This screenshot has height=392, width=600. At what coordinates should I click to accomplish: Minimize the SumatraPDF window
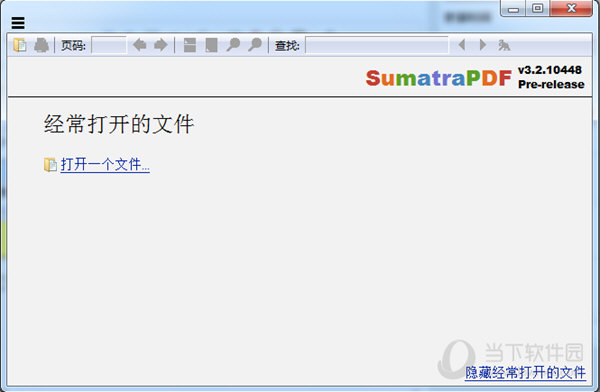tap(513, 8)
